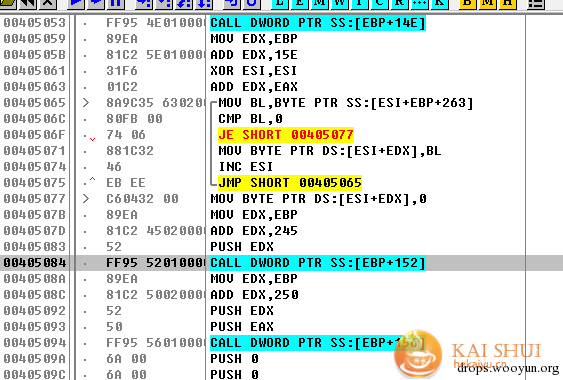Click hex bytes C60432 00
The width and height of the screenshot is (563, 380).
pos(142,199)
